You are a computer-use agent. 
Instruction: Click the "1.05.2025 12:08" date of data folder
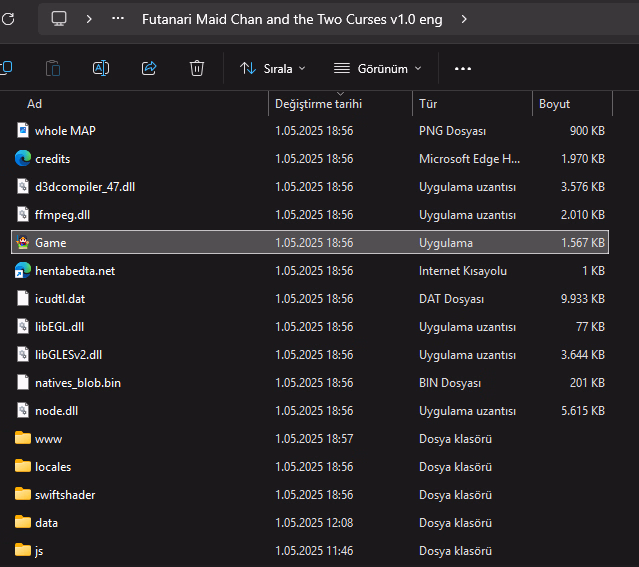[x=314, y=523]
